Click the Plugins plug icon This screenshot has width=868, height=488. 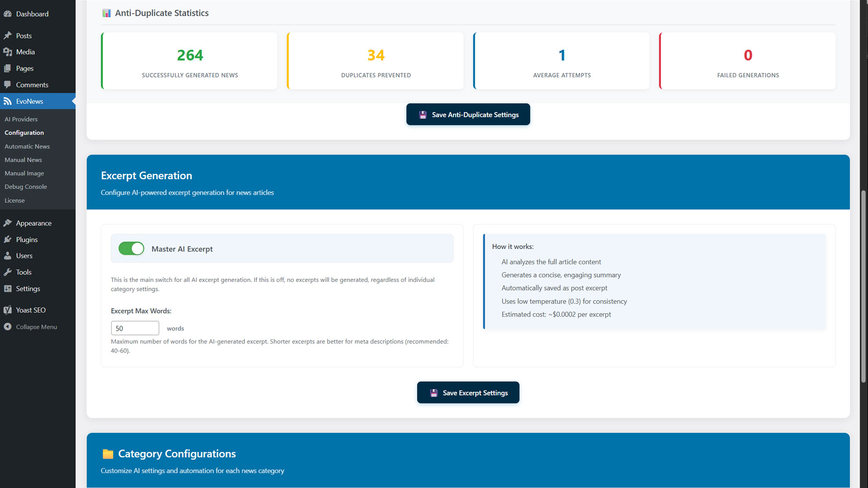click(8, 239)
